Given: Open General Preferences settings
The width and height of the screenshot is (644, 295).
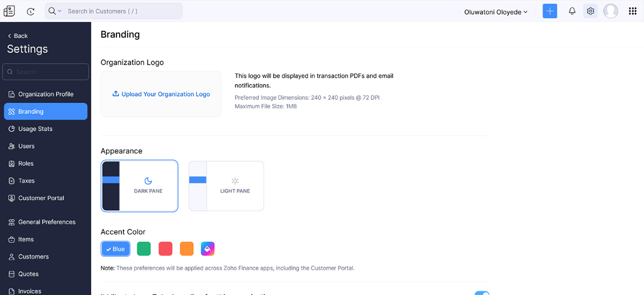Looking at the screenshot, I should pyautogui.click(x=46, y=222).
